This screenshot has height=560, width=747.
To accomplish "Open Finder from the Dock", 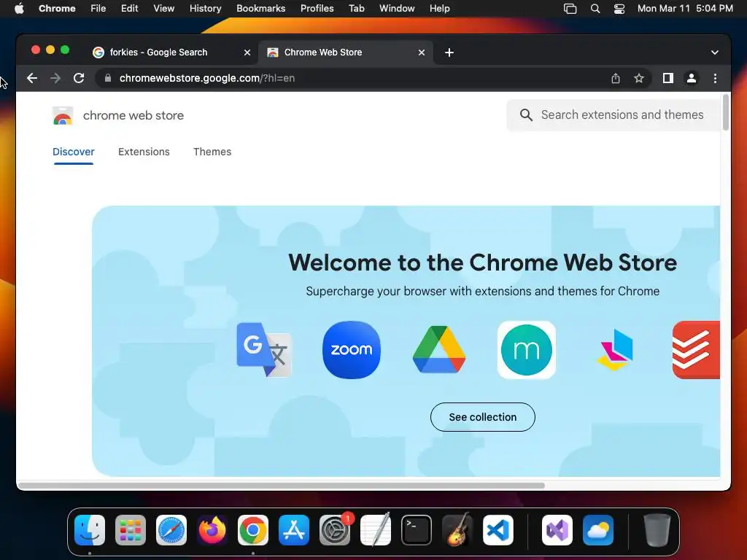I will pos(90,530).
